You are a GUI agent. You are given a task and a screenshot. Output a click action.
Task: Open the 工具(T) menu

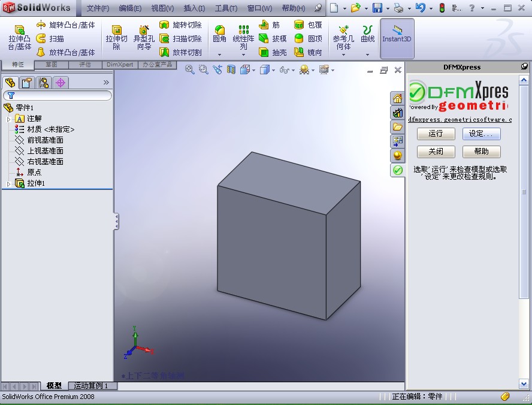[226, 8]
